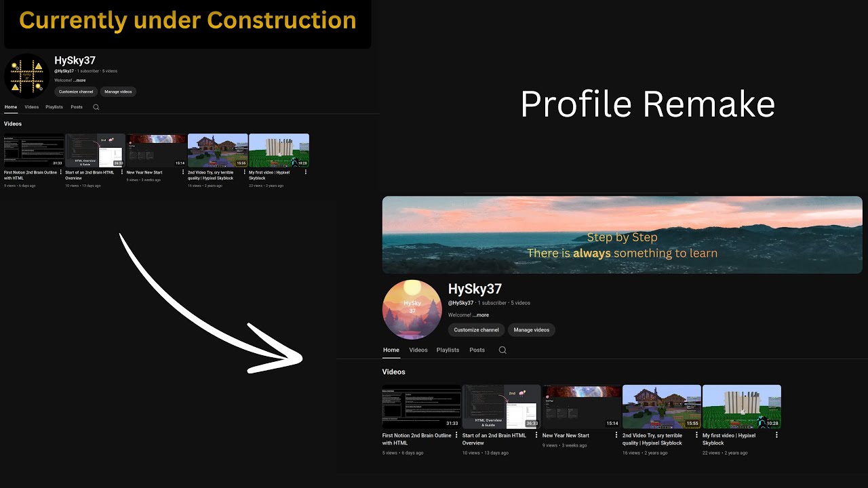Image resolution: width=868 pixels, height=488 pixels.
Task: Select Videos tab in the old small profile
Action: tap(32, 107)
